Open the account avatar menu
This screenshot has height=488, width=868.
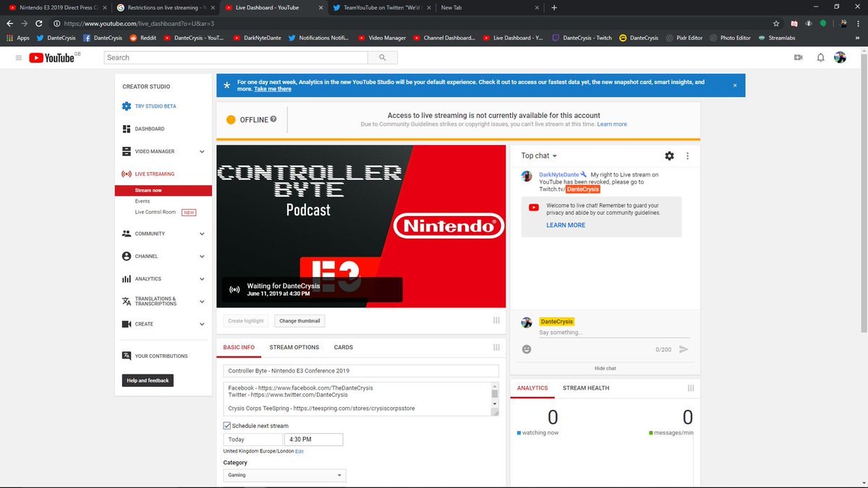coord(840,57)
